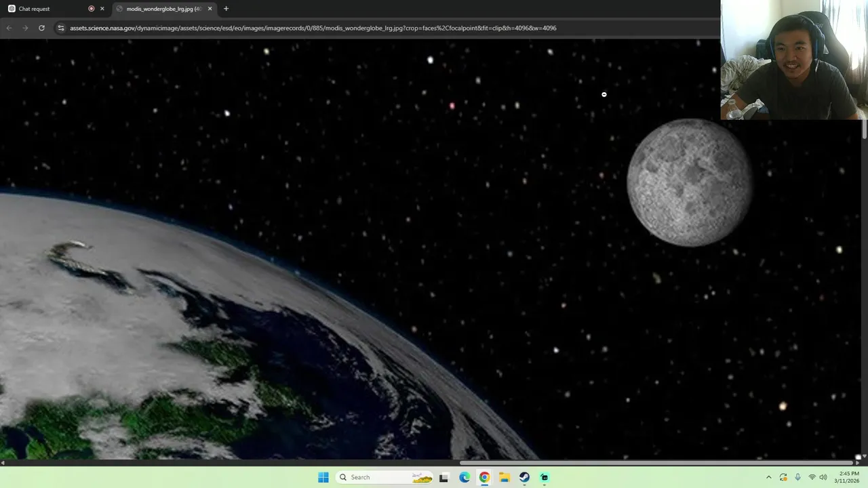Select the modis_wonderglobe_lrg.jpg tab
Screen dimensions: 868x488
coord(163,9)
